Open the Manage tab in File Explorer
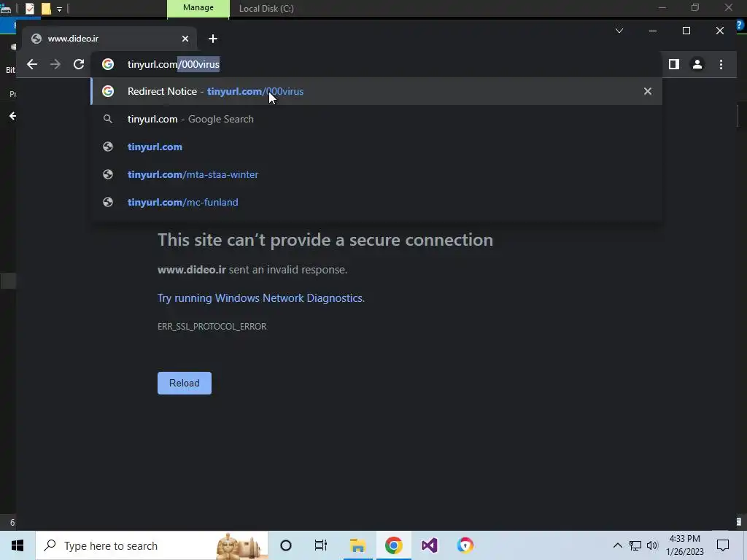Image resolution: width=747 pixels, height=560 pixels. point(198,8)
